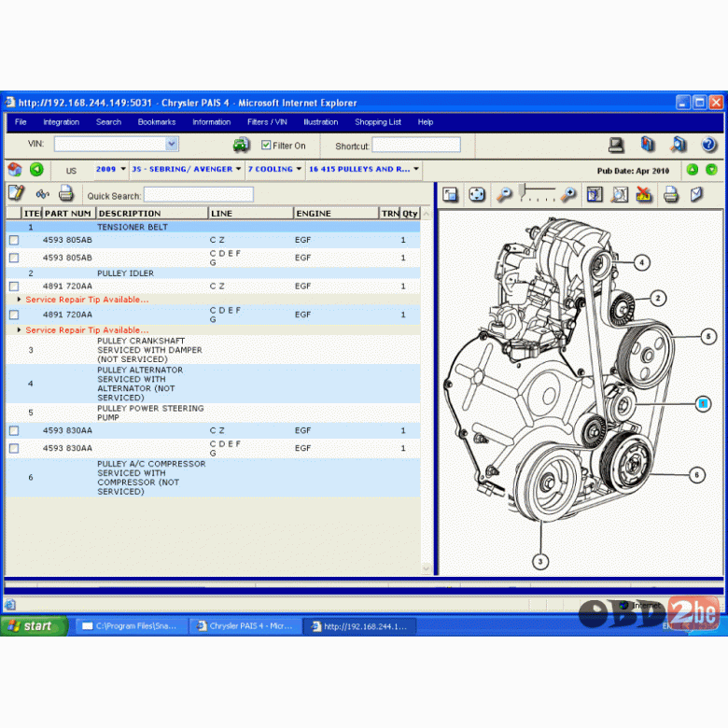Check 4593 805AB row with line C Z
Image resolution: width=728 pixels, height=728 pixels.
pos(14,240)
